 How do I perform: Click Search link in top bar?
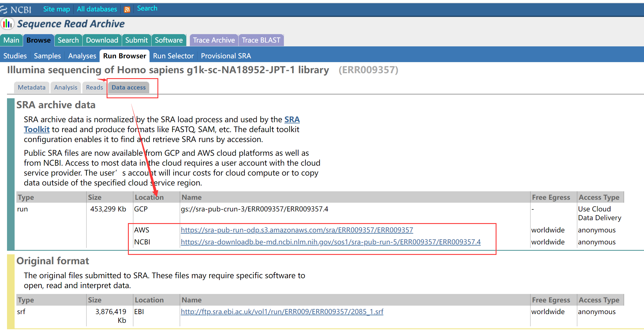coord(147,8)
